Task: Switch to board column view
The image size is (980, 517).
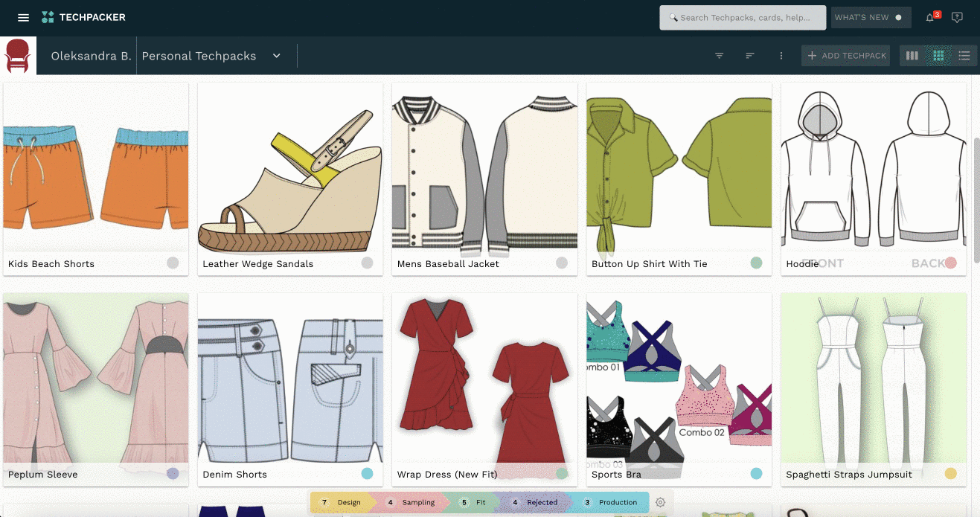Action: tap(912, 56)
